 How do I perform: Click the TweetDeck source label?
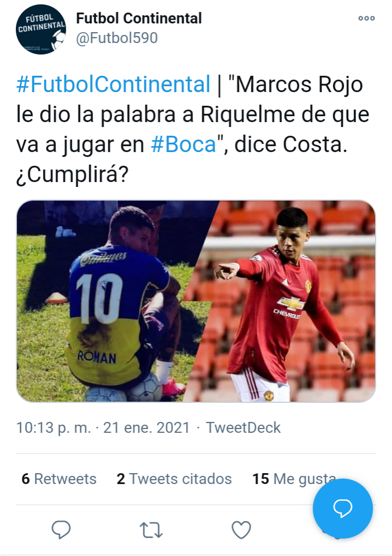[243, 428]
